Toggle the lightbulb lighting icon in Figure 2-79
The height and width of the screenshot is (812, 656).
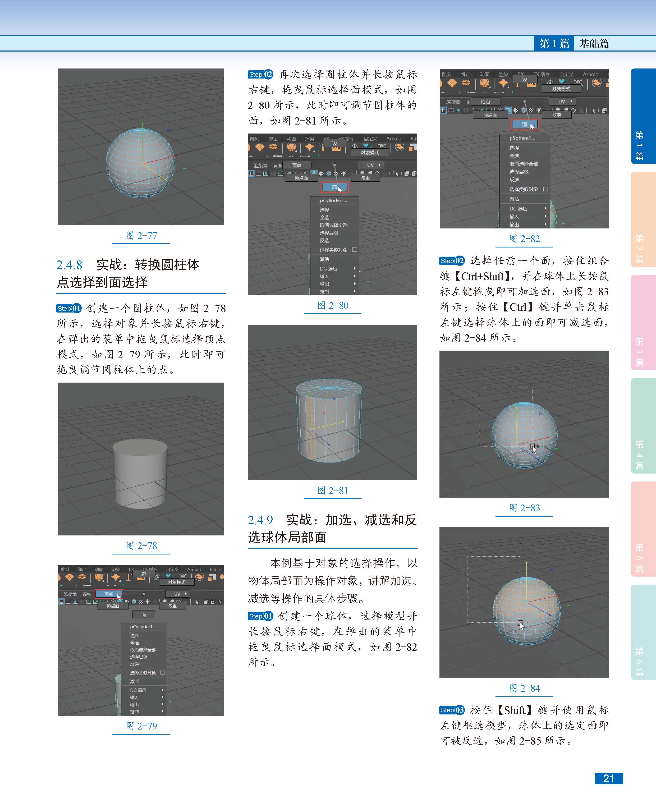[x=147, y=602]
